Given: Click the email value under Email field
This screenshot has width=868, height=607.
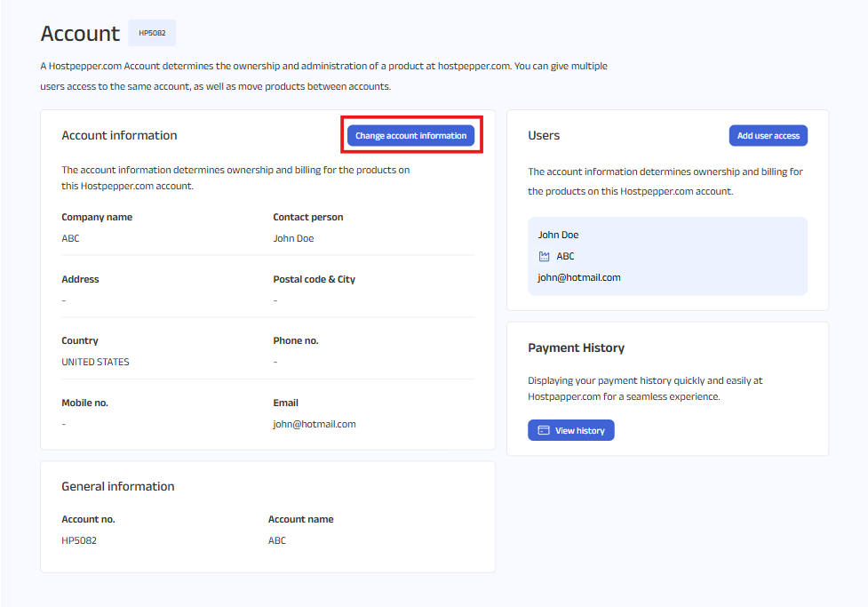Looking at the screenshot, I should point(315,424).
